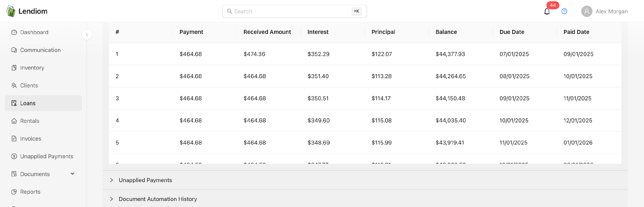
Task: Expand the Documents submenu arrow
Action: pyautogui.click(x=73, y=174)
